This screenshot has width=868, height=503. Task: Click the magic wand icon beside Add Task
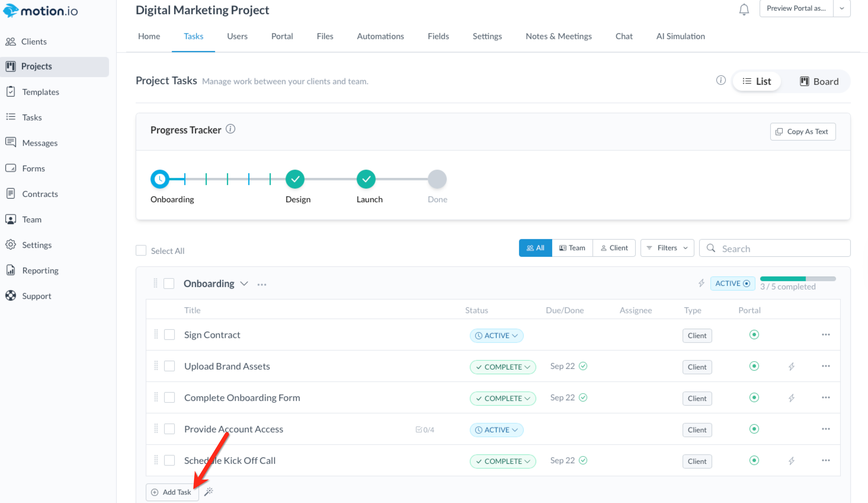(x=209, y=491)
